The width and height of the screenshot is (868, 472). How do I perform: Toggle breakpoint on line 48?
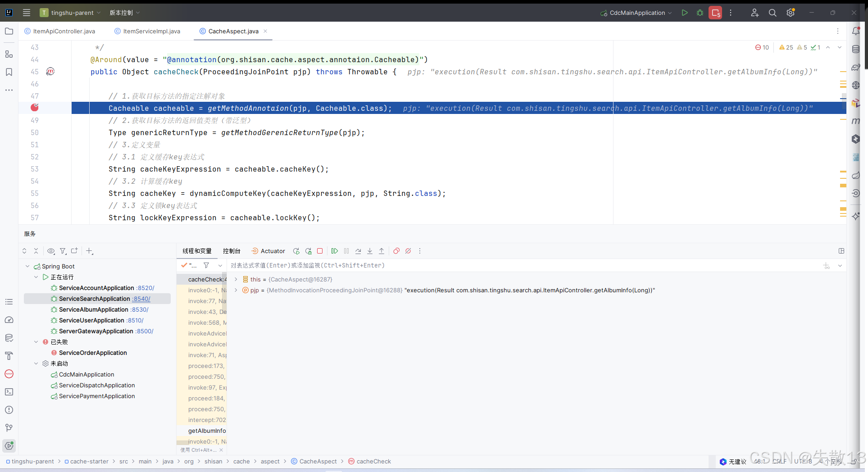(x=35, y=108)
